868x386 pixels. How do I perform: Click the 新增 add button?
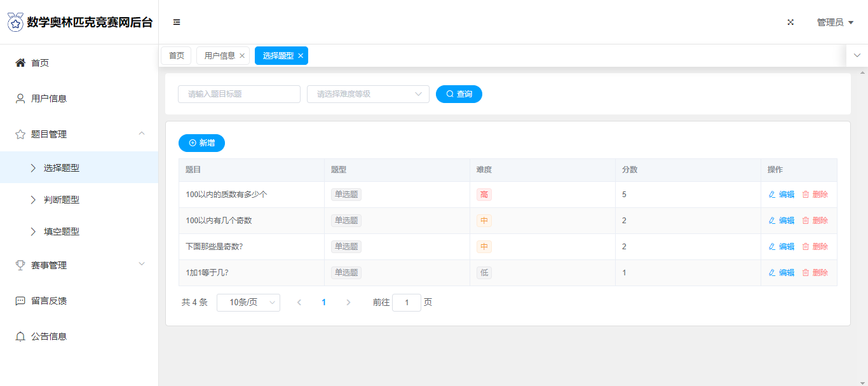[201, 143]
